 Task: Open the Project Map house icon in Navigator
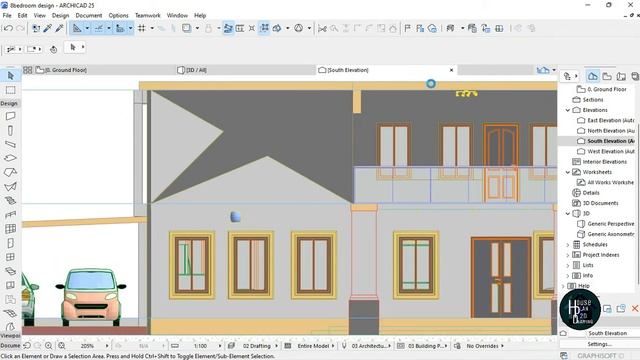pyautogui.click(x=593, y=76)
